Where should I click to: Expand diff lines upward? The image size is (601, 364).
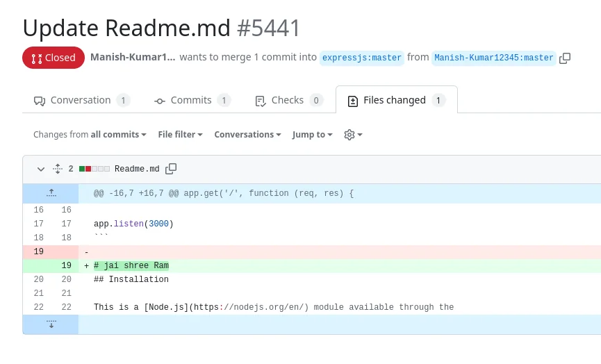coord(51,193)
